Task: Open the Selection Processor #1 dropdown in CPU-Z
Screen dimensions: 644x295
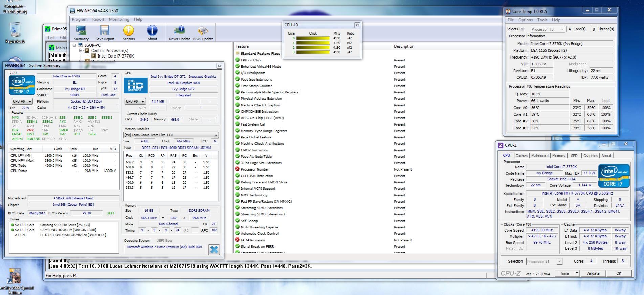Action: click(x=544, y=262)
